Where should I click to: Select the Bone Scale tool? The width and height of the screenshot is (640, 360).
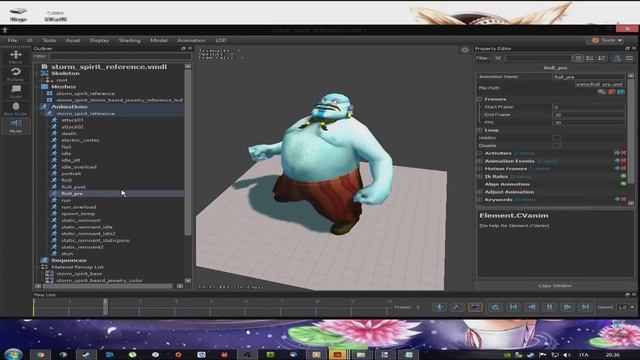point(16,109)
